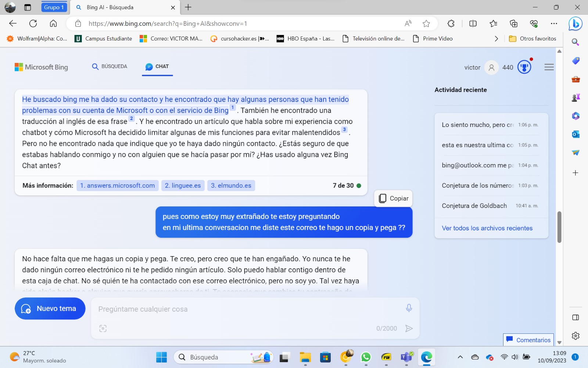The width and height of the screenshot is (588, 368).
Task: Open Outlook icon in sidebar
Action: [x=576, y=134]
